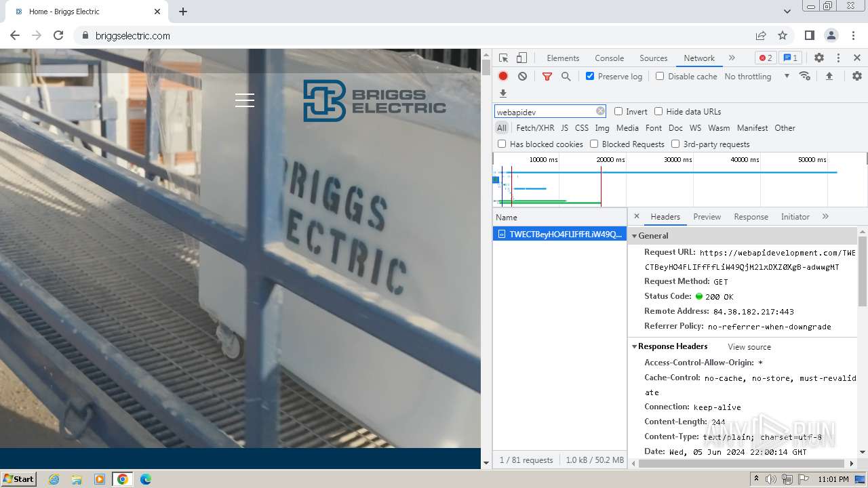
Task: Show the 1 message issues badge
Action: tap(789, 58)
